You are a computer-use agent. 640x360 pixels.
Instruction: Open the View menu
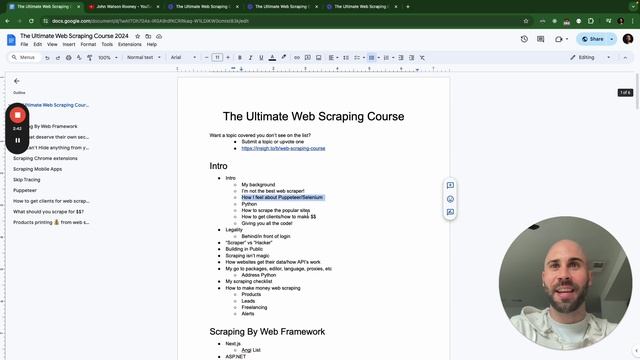(x=52, y=44)
